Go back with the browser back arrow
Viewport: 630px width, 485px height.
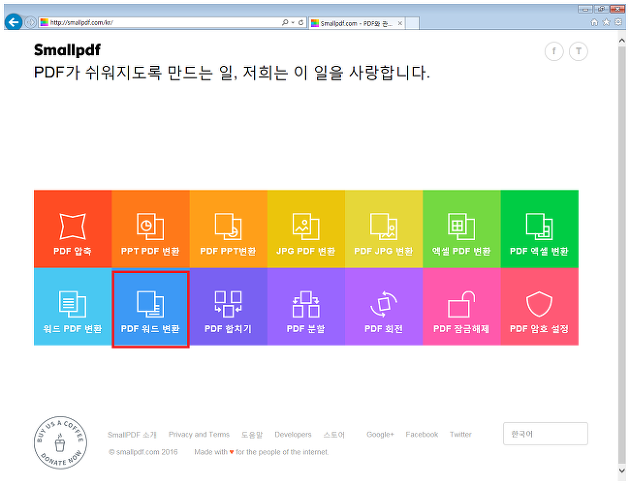click(x=14, y=22)
